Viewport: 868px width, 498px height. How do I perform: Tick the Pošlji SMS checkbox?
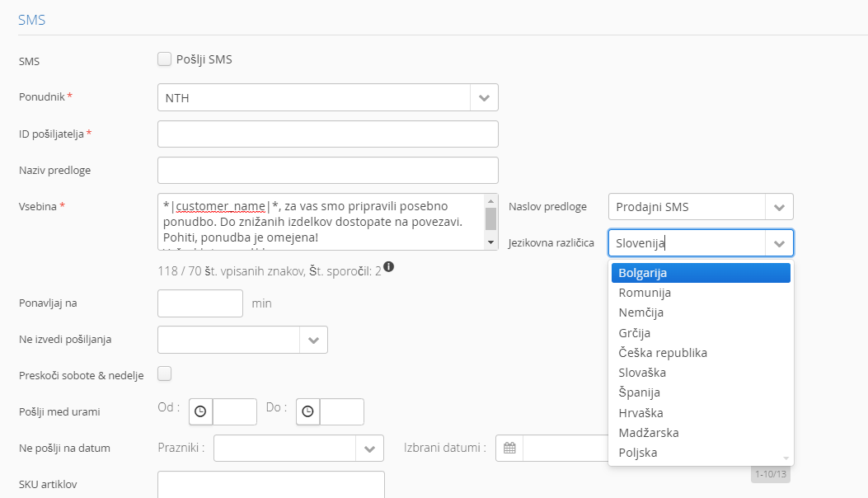[x=164, y=59]
